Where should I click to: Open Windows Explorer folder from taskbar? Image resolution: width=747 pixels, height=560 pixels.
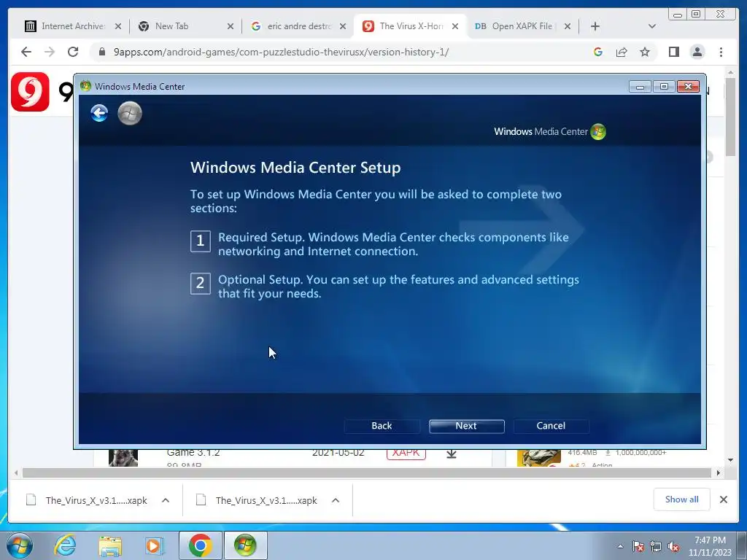click(110, 545)
